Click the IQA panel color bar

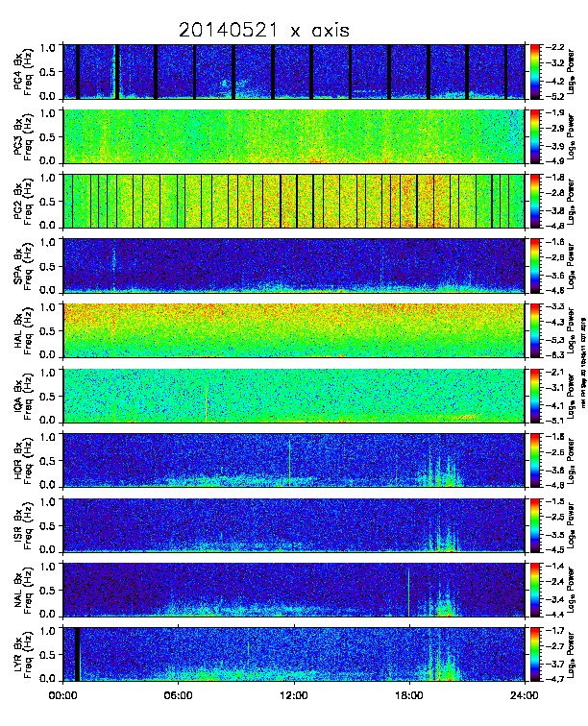click(x=535, y=396)
